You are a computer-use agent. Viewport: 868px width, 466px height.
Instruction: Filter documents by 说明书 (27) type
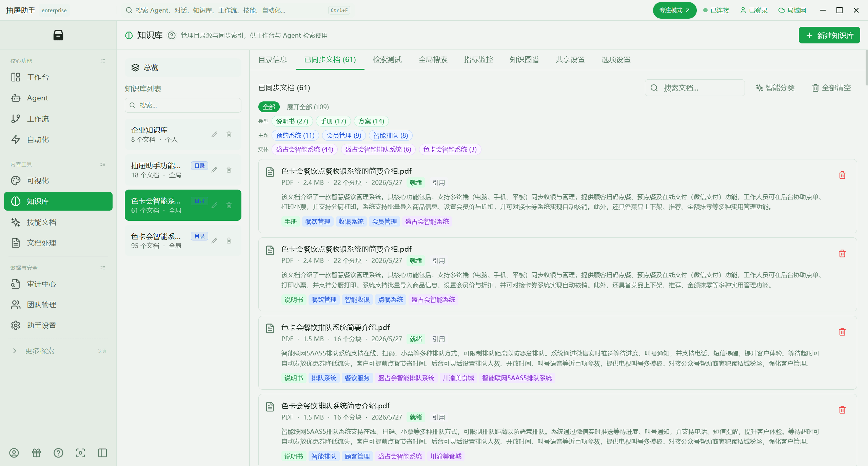point(292,121)
